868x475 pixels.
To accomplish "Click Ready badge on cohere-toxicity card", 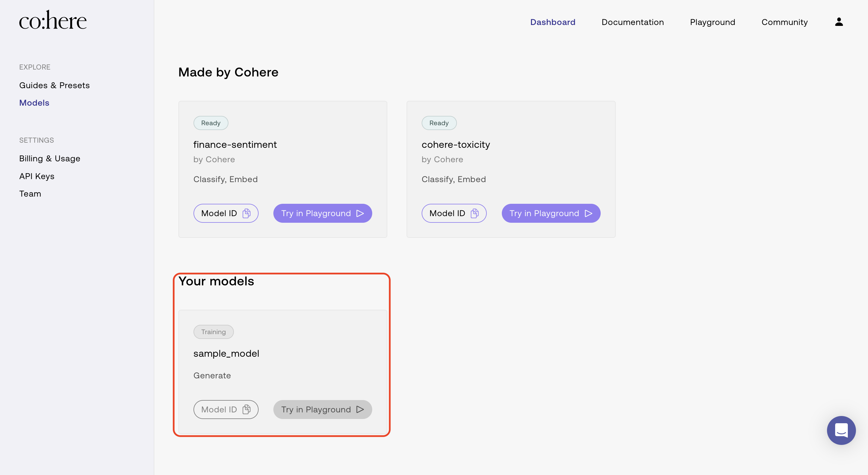I will pos(439,123).
